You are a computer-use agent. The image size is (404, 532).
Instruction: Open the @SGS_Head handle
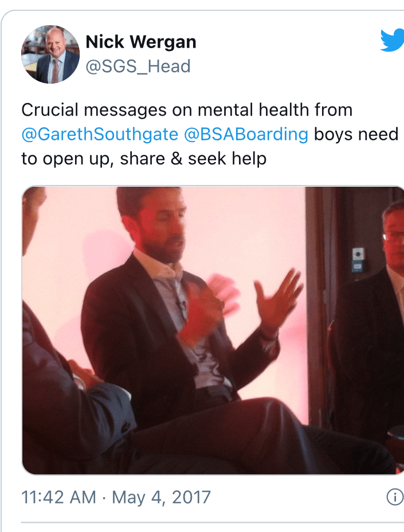click(x=138, y=66)
